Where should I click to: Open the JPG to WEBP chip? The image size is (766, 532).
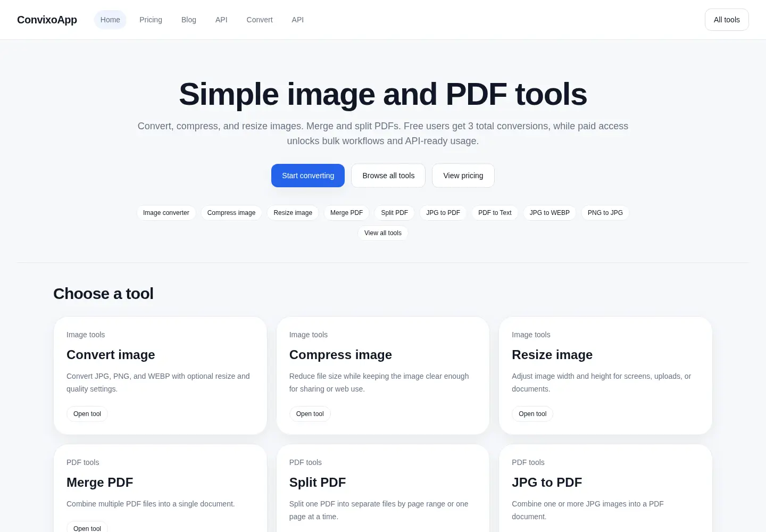(x=549, y=213)
